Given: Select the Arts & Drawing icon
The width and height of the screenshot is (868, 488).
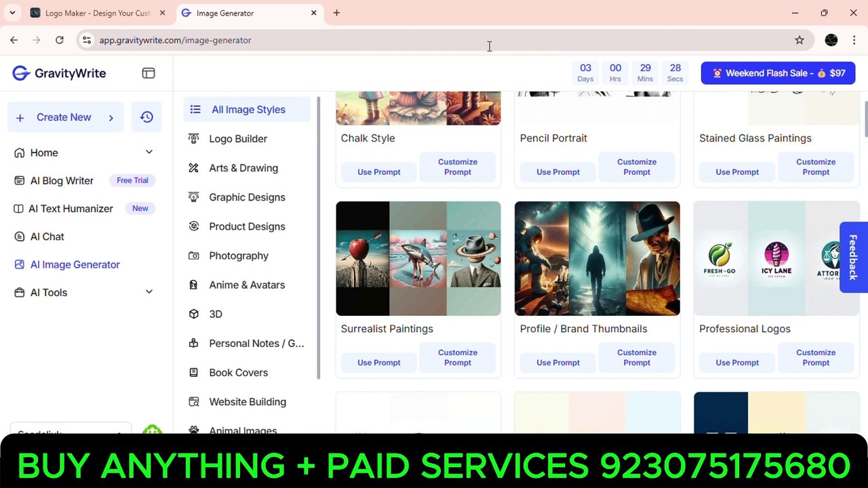Looking at the screenshot, I should pos(194,168).
